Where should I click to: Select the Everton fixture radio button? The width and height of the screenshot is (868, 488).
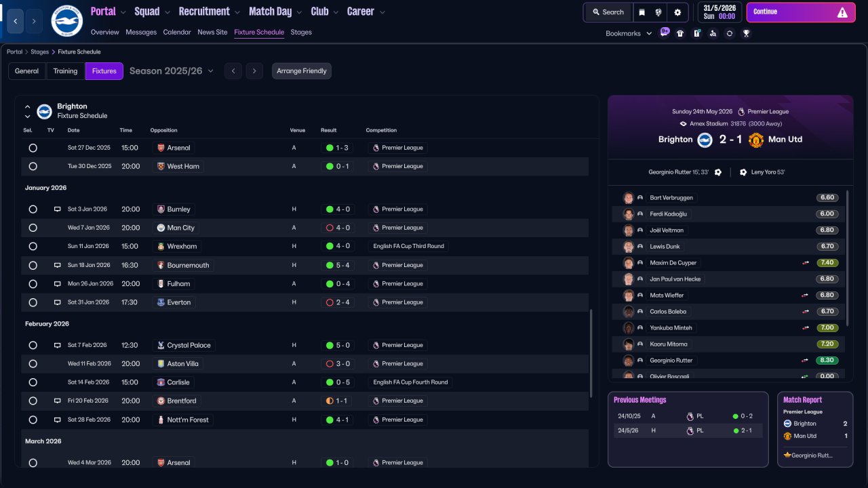click(x=33, y=302)
